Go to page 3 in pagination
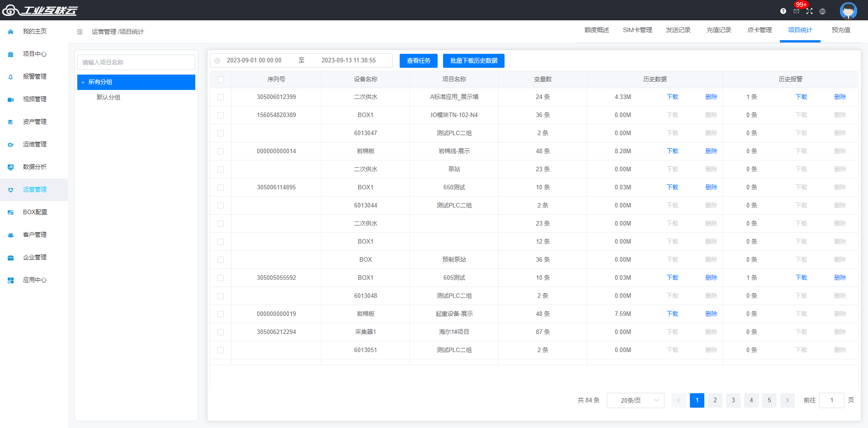Viewport: 868px width, 428px height. tap(733, 400)
